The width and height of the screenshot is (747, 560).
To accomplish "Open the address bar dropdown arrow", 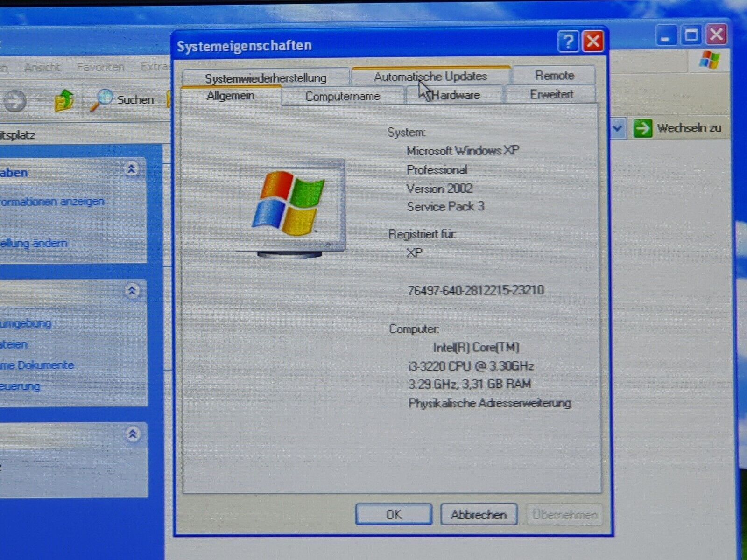I will tap(617, 128).
